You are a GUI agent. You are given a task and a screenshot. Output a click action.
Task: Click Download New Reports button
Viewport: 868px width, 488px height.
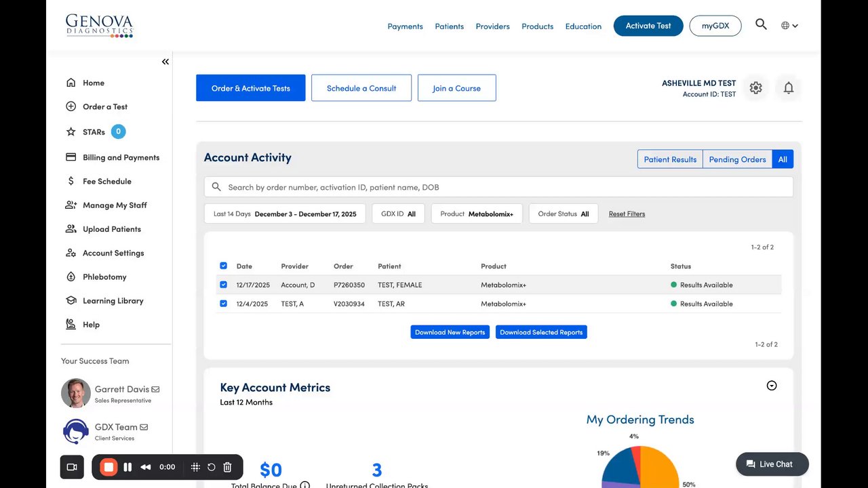coord(450,332)
